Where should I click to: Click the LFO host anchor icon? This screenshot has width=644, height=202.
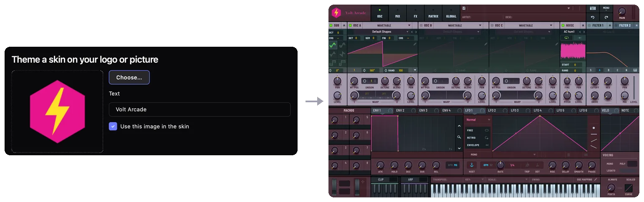472,165
